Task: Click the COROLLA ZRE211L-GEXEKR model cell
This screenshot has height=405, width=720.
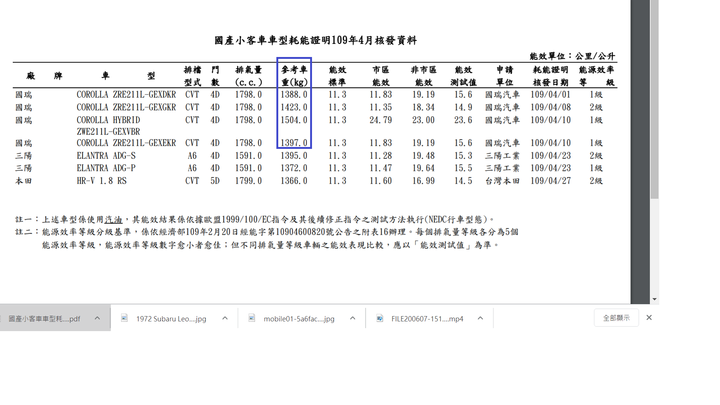Action: pyautogui.click(x=126, y=143)
